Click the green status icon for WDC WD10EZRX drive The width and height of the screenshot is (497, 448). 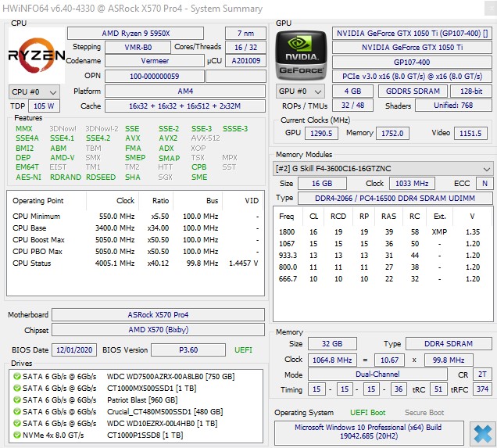point(16,423)
